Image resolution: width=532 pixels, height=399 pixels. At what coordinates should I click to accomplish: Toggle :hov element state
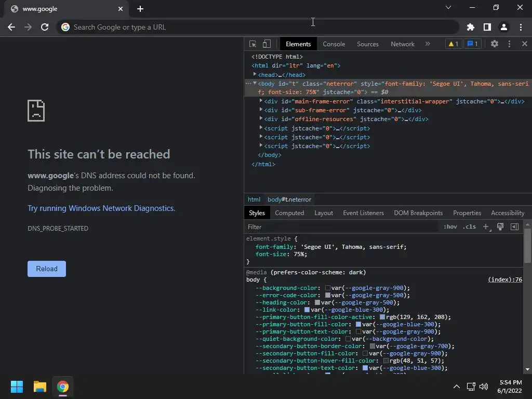[450, 227]
